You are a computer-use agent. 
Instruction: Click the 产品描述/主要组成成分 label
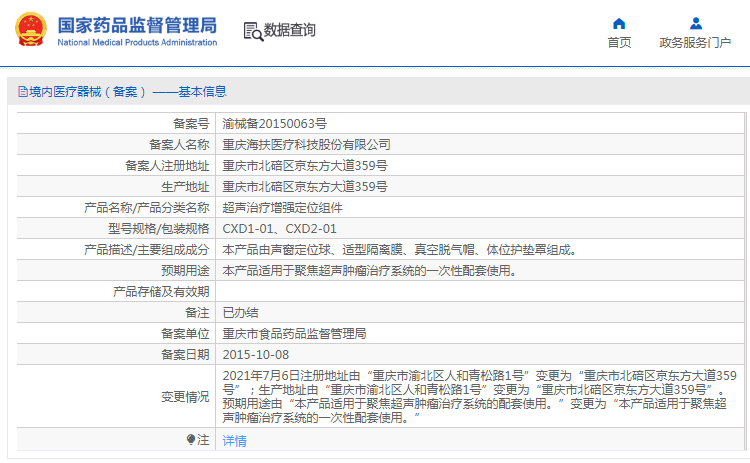(x=146, y=250)
